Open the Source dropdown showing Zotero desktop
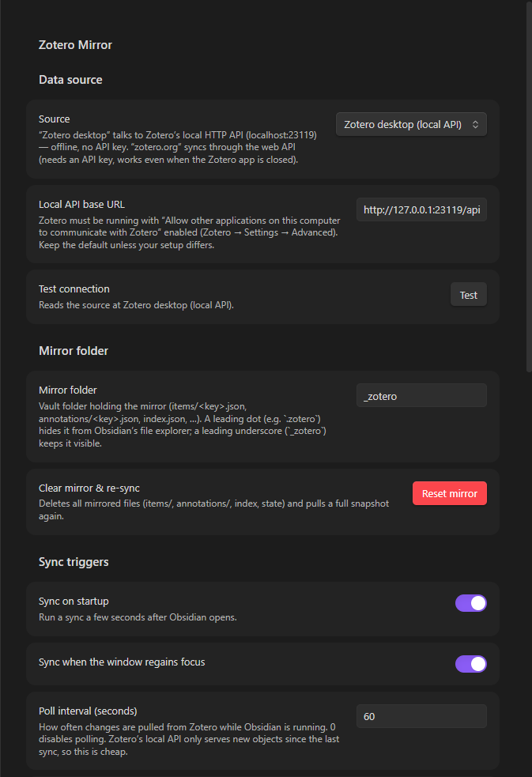 coord(411,124)
